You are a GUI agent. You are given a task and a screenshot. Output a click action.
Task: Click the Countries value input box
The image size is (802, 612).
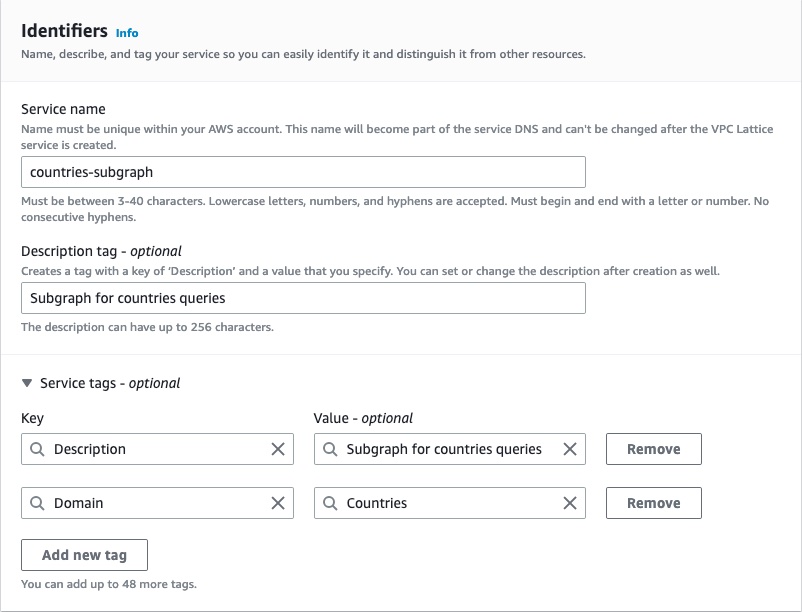click(x=450, y=503)
